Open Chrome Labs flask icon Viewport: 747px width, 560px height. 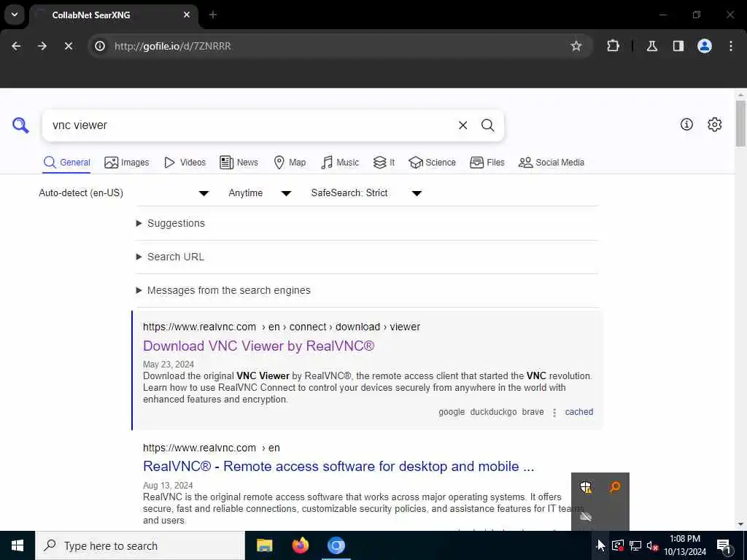coord(651,46)
